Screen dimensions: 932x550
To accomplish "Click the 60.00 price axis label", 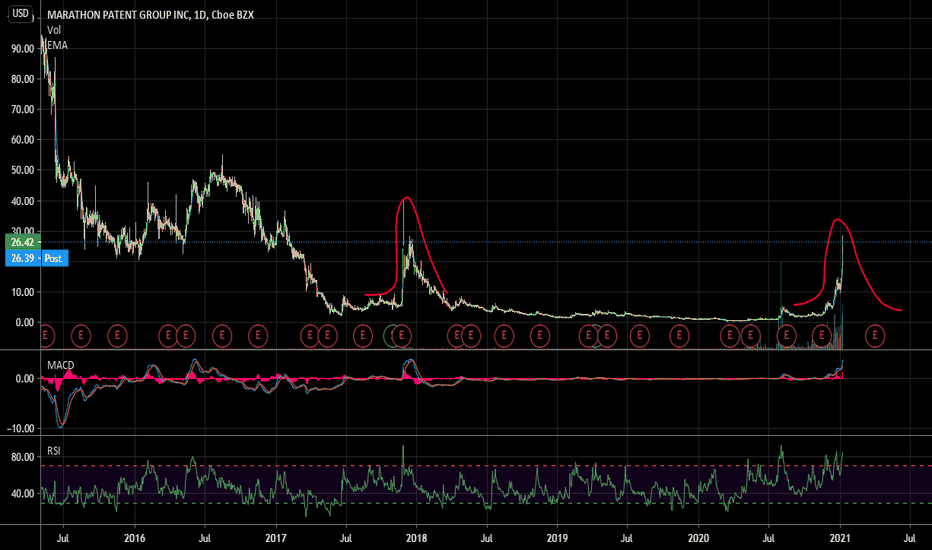I will tap(23, 140).
